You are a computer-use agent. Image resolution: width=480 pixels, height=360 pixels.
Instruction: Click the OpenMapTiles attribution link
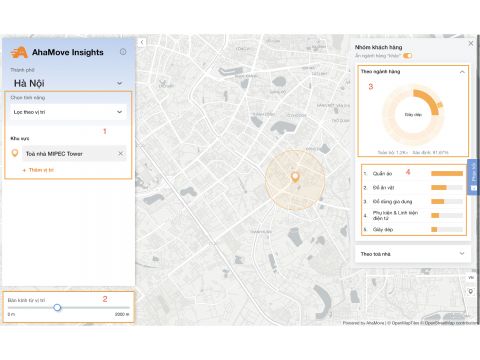[405, 323]
